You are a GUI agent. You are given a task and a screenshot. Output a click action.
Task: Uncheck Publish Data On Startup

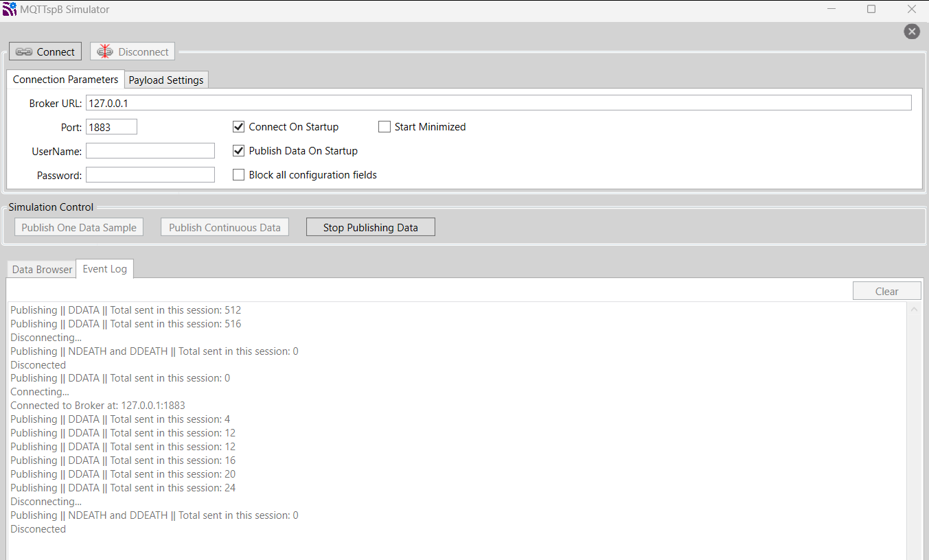click(x=239, y=151)
